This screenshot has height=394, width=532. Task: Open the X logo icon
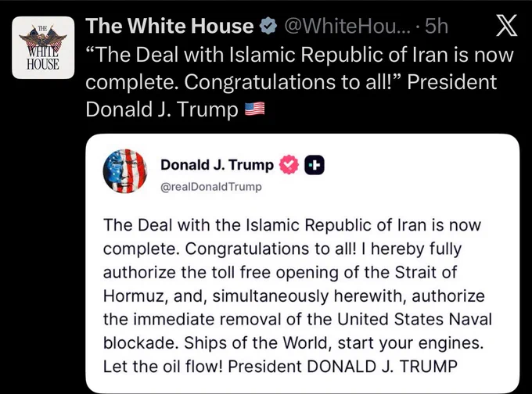pyautogui.click(x=506, y=26)
